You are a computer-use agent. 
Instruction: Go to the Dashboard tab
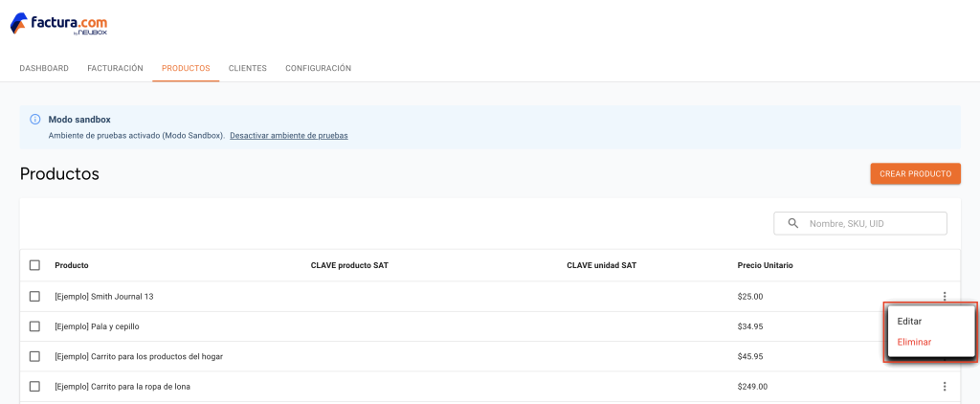44,68
